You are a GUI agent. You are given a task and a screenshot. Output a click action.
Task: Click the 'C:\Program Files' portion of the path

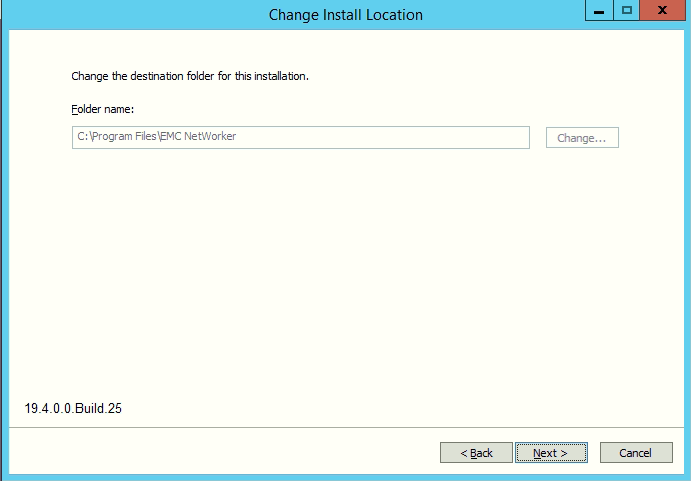(x=116, y=137)
